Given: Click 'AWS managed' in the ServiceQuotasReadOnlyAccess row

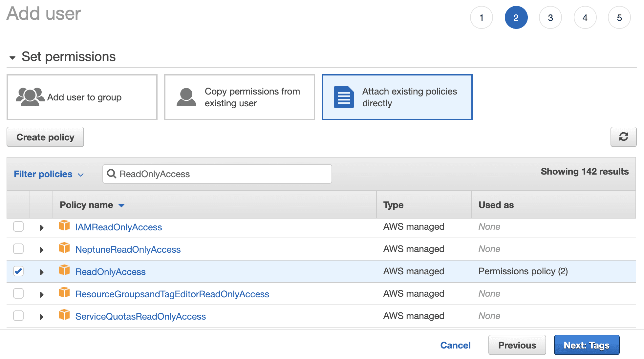Looking at the screenshot, I should [x=414, y=316].
